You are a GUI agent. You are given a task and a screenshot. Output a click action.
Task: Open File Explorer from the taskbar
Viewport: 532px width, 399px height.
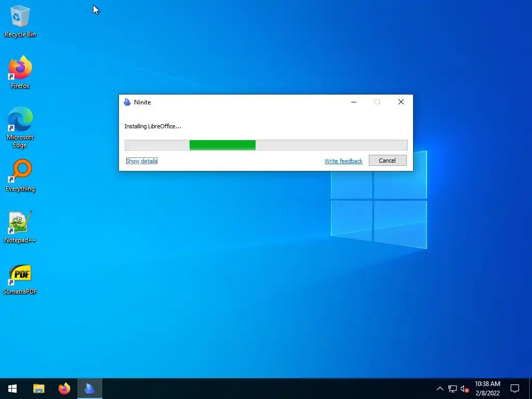[x=38, y=389]
